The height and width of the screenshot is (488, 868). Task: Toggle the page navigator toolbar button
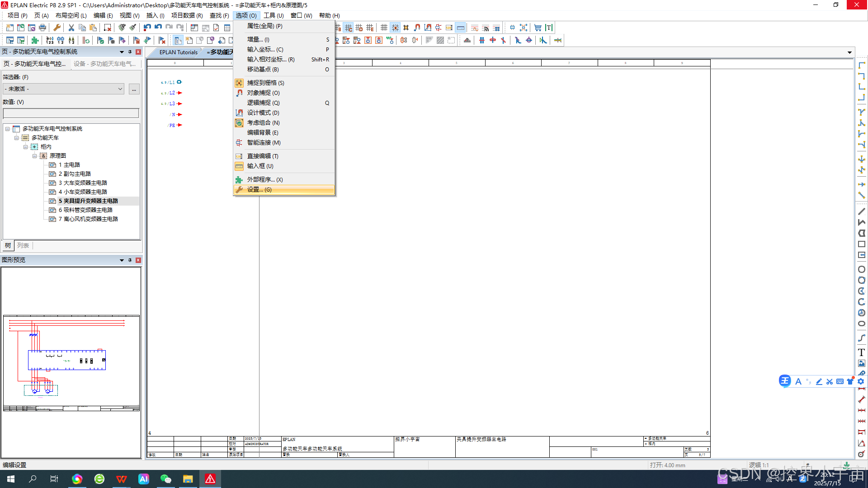[x=178, y=41]
